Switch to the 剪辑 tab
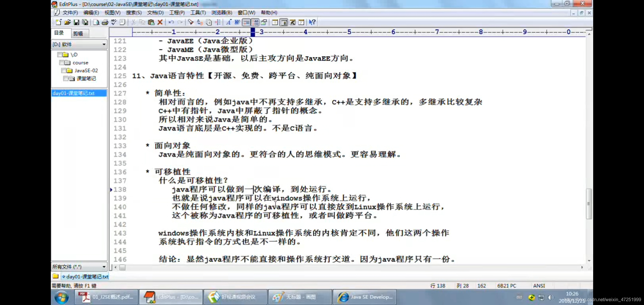The image size is (644, 305). 78,33
